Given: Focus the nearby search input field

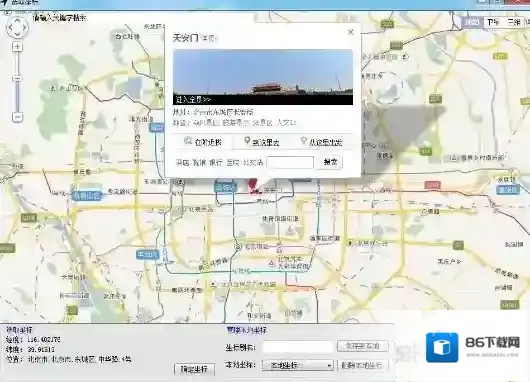Looking at the screenshot, I should 290,163.
